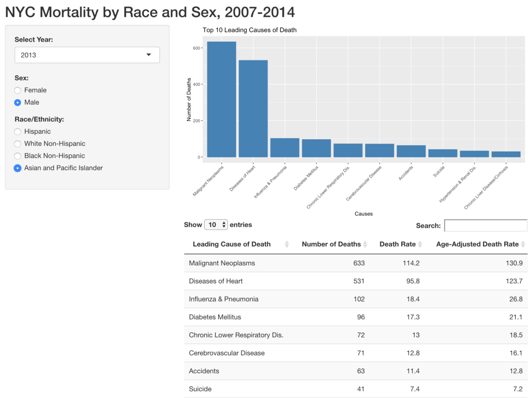Click the Chronic Liver Disease/Cirrhosis bar
Viewport: 532px width, 398px height.
(x=506, y=154)
